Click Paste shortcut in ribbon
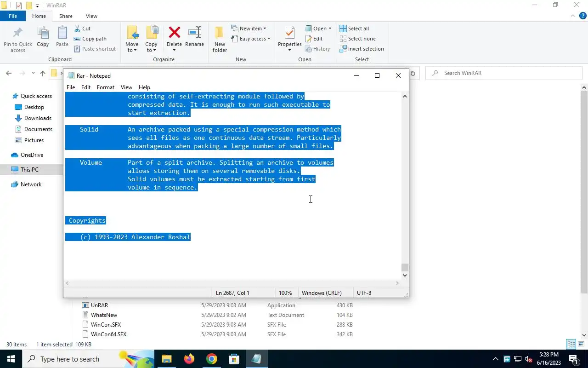This screenshot has width=588, height=368. tap(95, 49)
